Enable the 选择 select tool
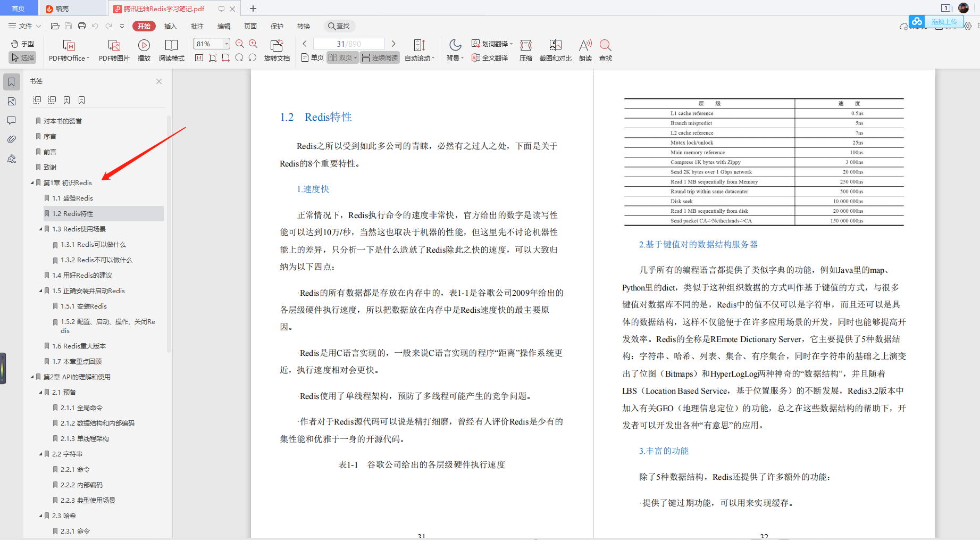This screenshot has width=980, height=540. click(x=22, y=57)
